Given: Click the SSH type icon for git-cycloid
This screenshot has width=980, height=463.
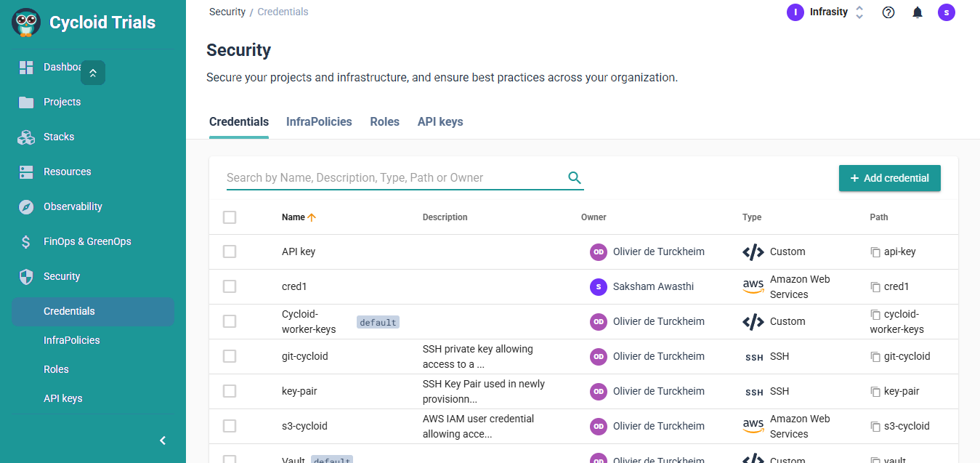Looking at the screenshot, I should (x=754, y=358).
